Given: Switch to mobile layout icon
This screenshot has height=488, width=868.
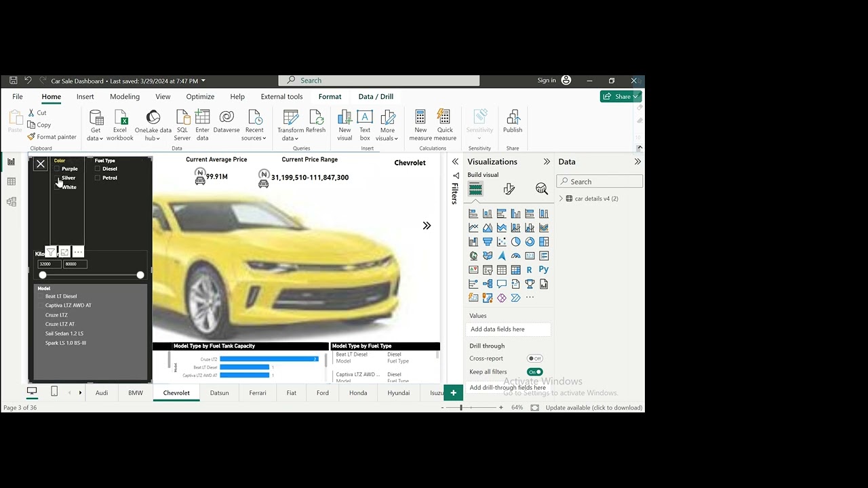Looking at the screenshot, I should (x=54, y=391).
